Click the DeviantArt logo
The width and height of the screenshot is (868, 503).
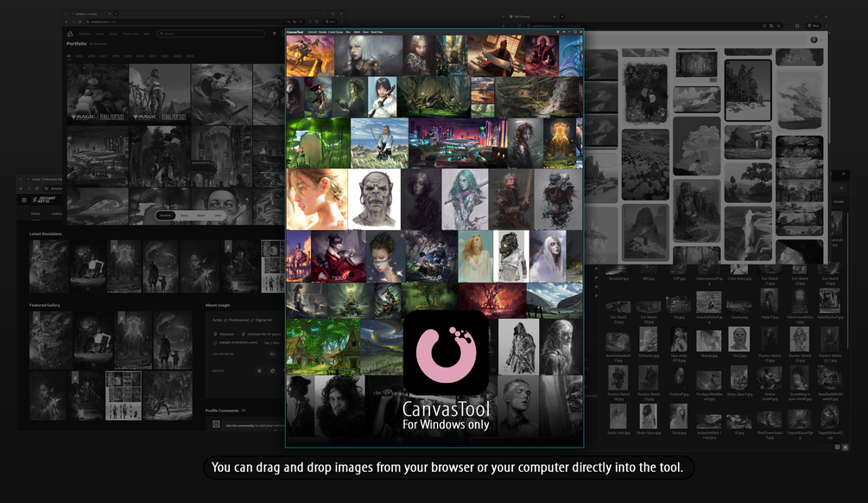click(44, 200)
